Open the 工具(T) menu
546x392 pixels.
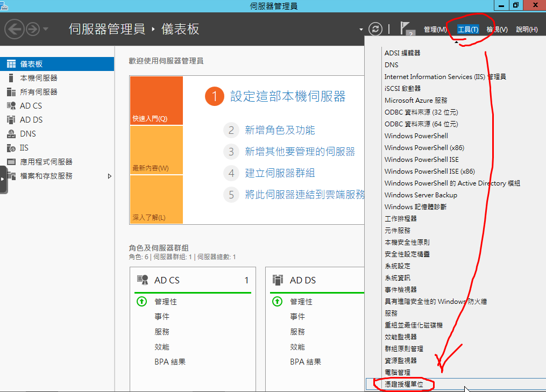point(467,30)
